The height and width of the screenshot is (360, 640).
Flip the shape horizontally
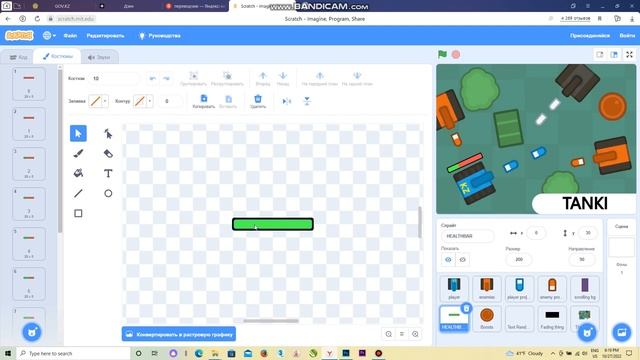coord(287,101)
